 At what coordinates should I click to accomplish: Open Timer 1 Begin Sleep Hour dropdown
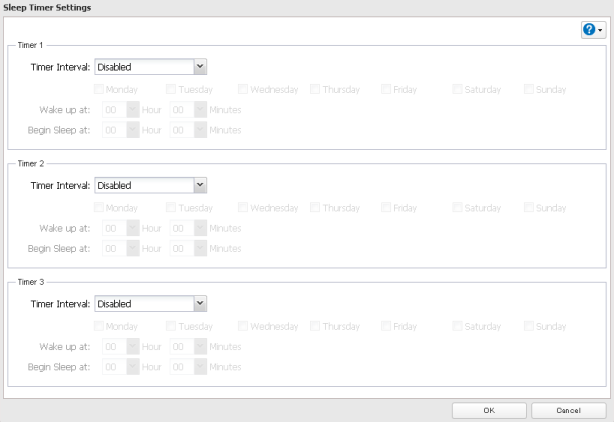pyautogui.click(x=121, y=130)
